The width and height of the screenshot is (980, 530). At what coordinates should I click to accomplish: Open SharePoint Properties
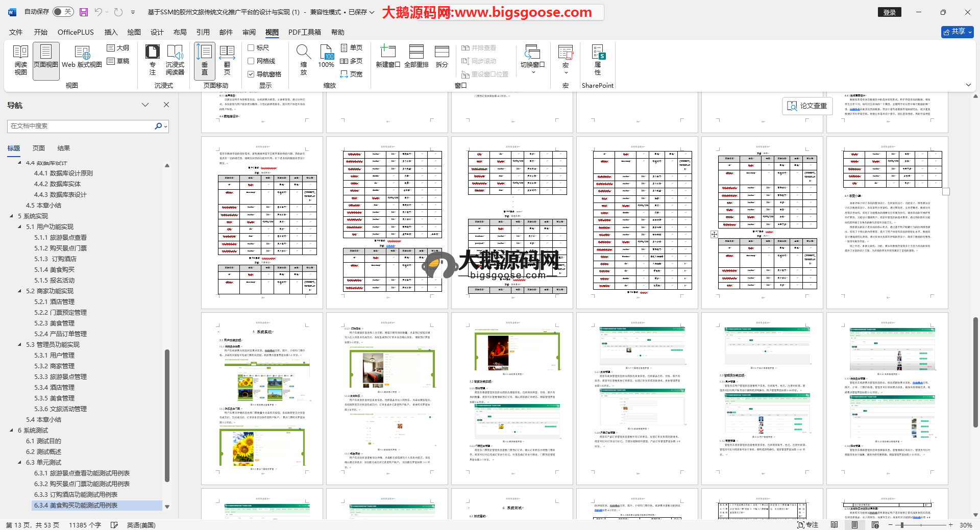click(598, 60)
